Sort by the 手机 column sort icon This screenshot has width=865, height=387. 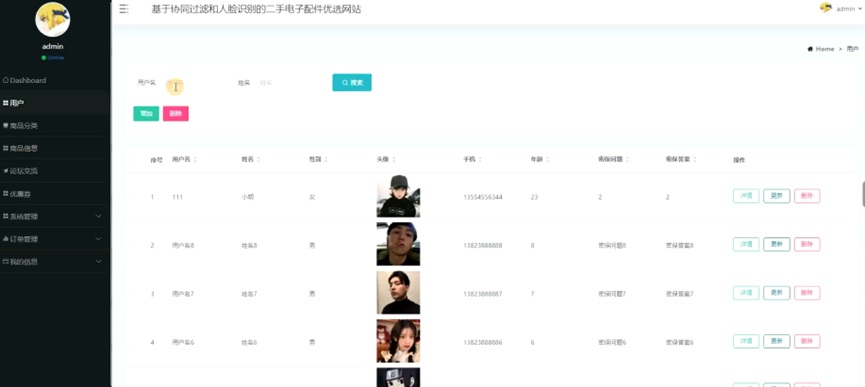click(480, 160)
